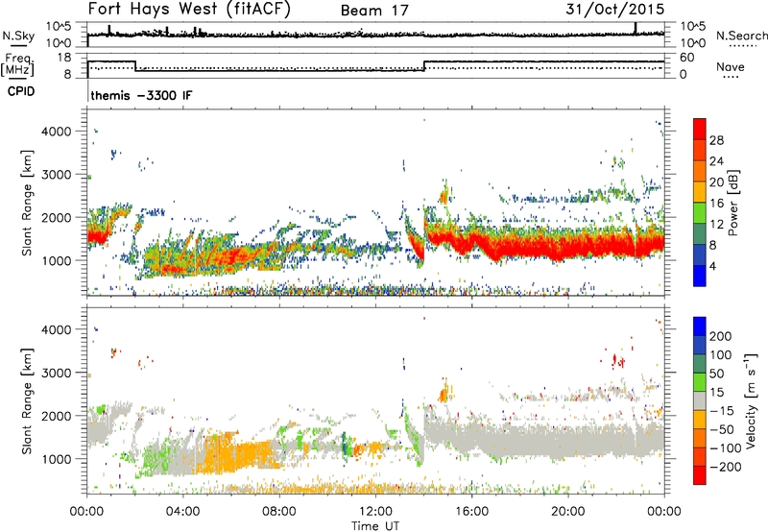Click the red bottom segment of Velocity colorbar
The width and height of the screenshot is (768, 532).
pyautogui.click(x=700, y=475)
